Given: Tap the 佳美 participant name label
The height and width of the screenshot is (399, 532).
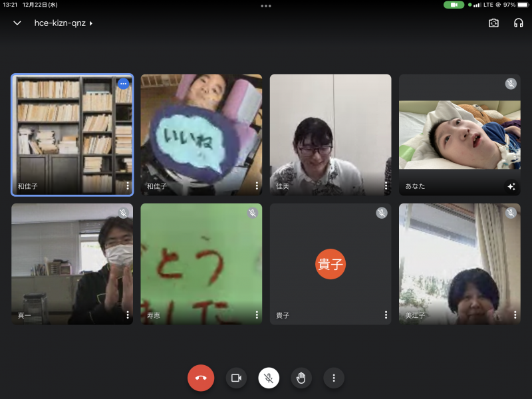Looking at the screenshot, I should pyautogui.click(x=283, y=186).
